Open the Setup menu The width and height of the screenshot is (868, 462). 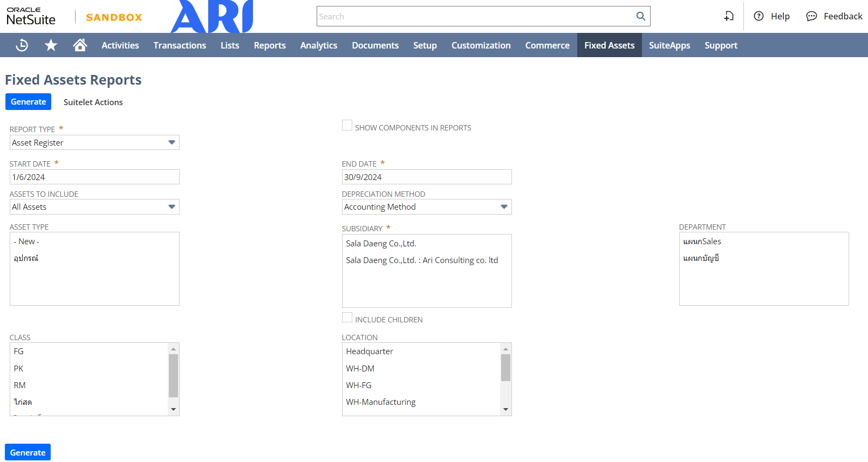pyautogui.click(x=425, y=45)
